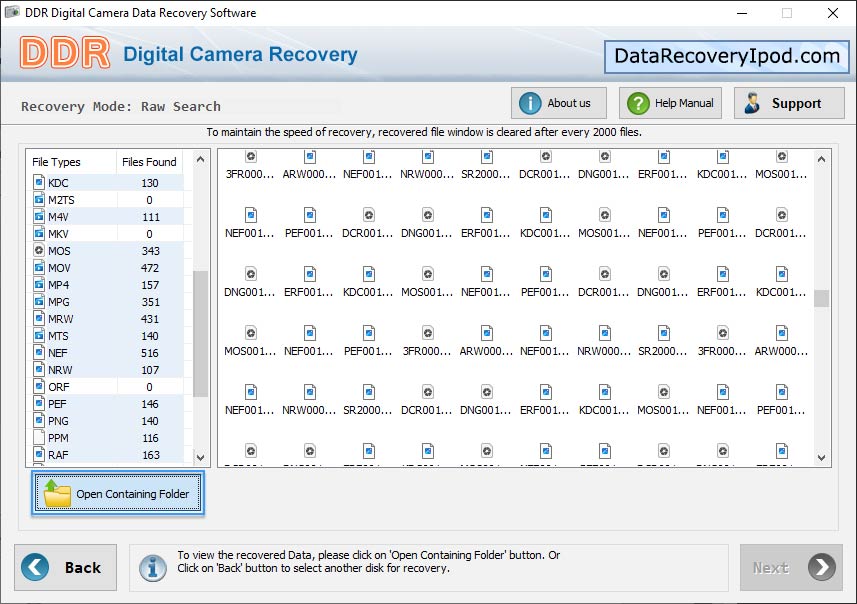This screenshot has height=604, width=857.
Task: Click the recovered files pane scroll-up arrow
Action: pos(821,160)
